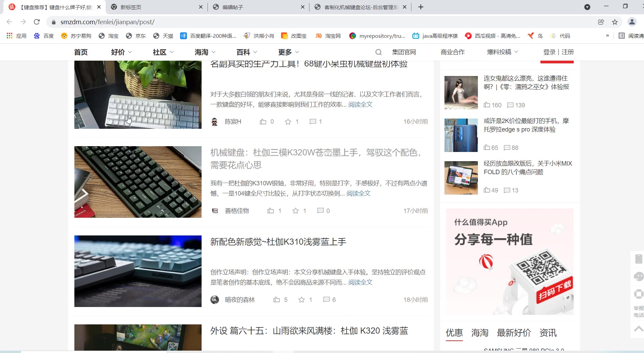Viewport: 644px width, 353px height.
Task: Select the 资讯 tab in the sidebar
Action: 548,333
